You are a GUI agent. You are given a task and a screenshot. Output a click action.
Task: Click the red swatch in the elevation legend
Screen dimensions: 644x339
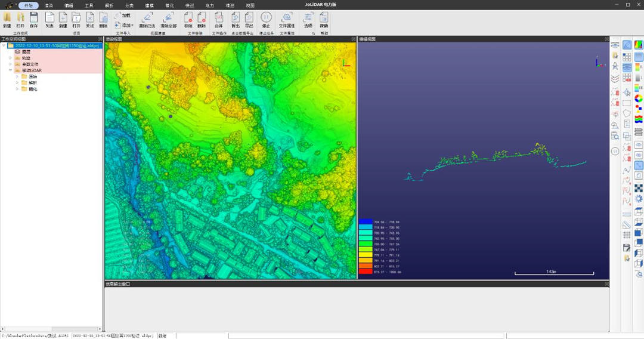tap(365, 272)
